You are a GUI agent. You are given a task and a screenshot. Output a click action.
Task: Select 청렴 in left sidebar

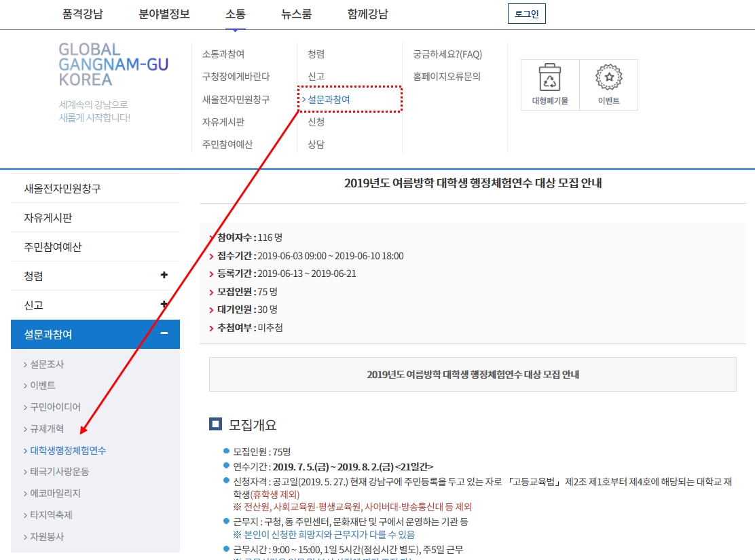point(34,276)
